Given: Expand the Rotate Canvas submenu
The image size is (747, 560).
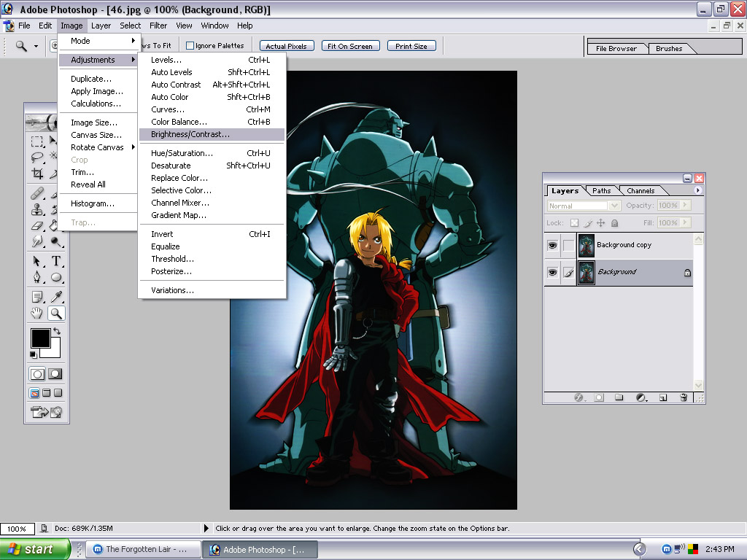Looking at the screenshot, I should (x=98, y=147).
